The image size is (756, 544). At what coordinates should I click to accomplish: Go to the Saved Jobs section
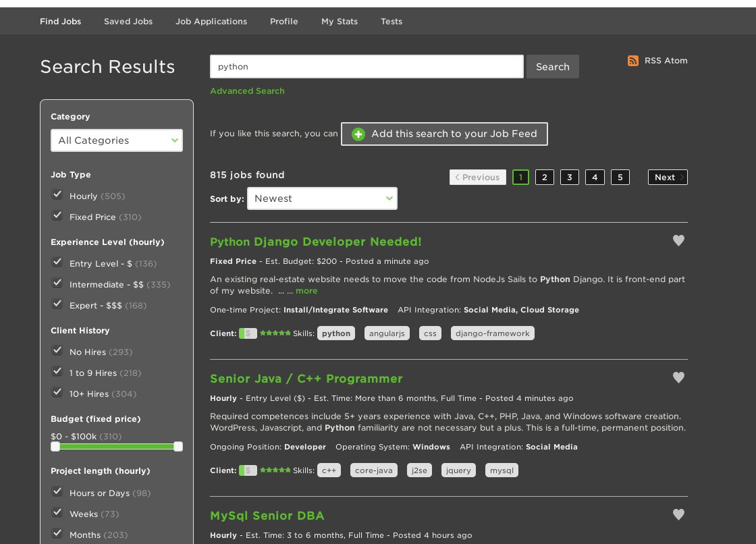tap(128, 21)
